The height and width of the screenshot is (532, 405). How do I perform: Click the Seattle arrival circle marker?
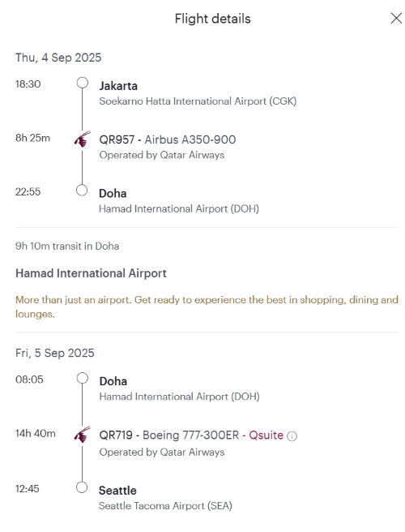(x=82, y=487)
